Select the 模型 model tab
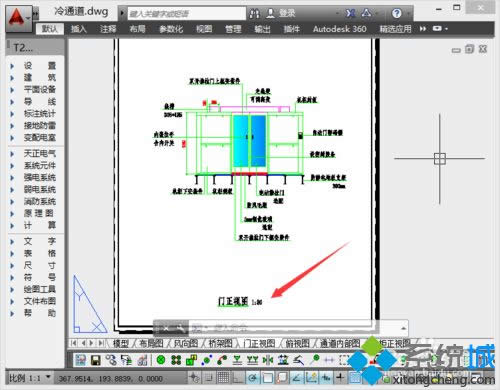 pyautogui.click(x=120, y=343)
